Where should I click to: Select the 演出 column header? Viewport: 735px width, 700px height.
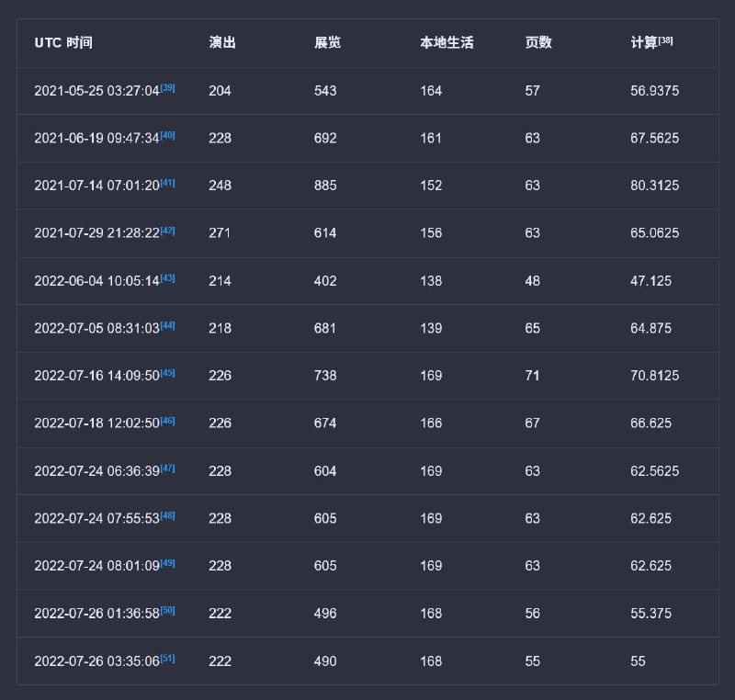pyautogui.click(x=222, y=43)
